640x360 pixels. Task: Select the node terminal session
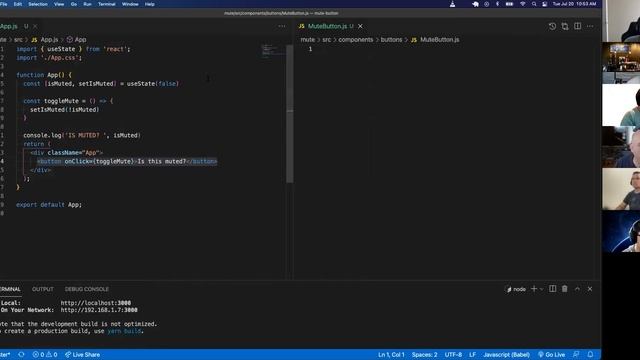pyautogui.click(x=516, y=289)
